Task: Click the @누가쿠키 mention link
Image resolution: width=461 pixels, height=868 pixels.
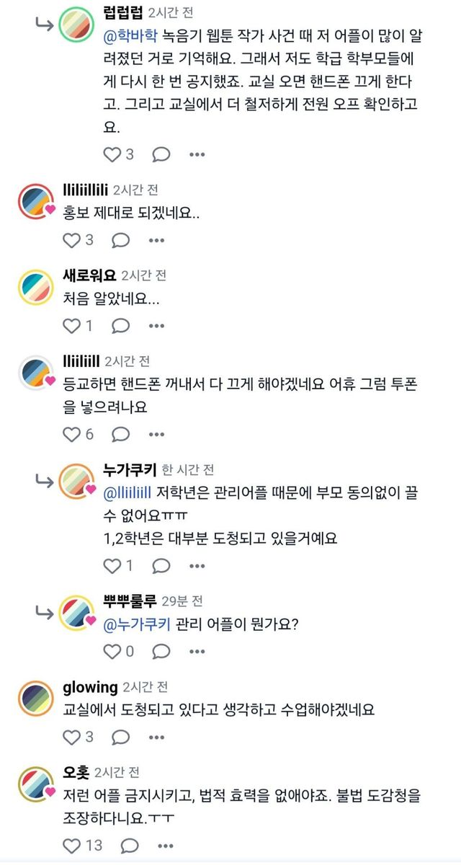Action: 137,624
